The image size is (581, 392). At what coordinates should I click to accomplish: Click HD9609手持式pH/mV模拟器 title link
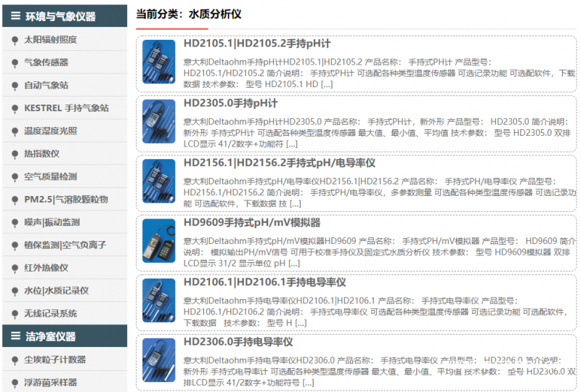[x=251, y=222]
